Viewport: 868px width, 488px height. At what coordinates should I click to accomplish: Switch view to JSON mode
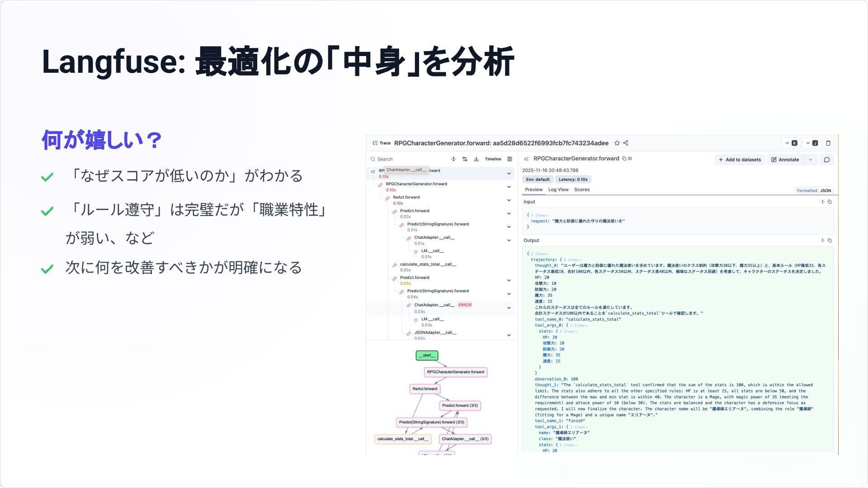826,191
